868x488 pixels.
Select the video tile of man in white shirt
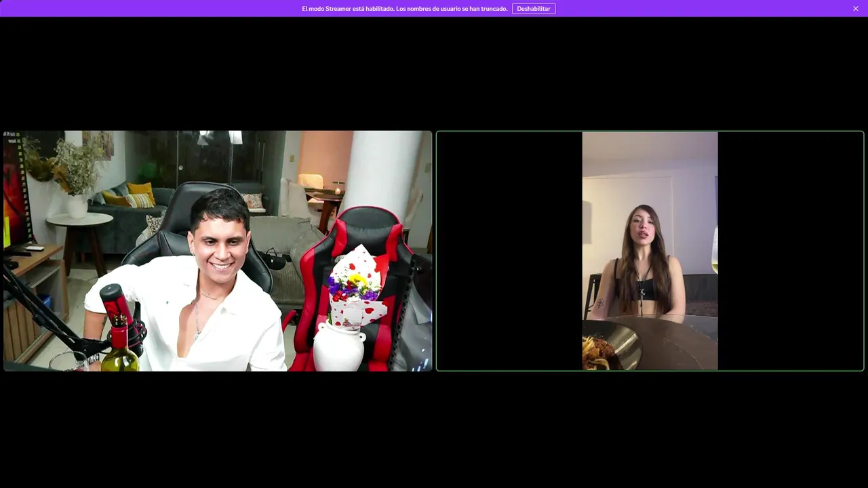point(218,251)
